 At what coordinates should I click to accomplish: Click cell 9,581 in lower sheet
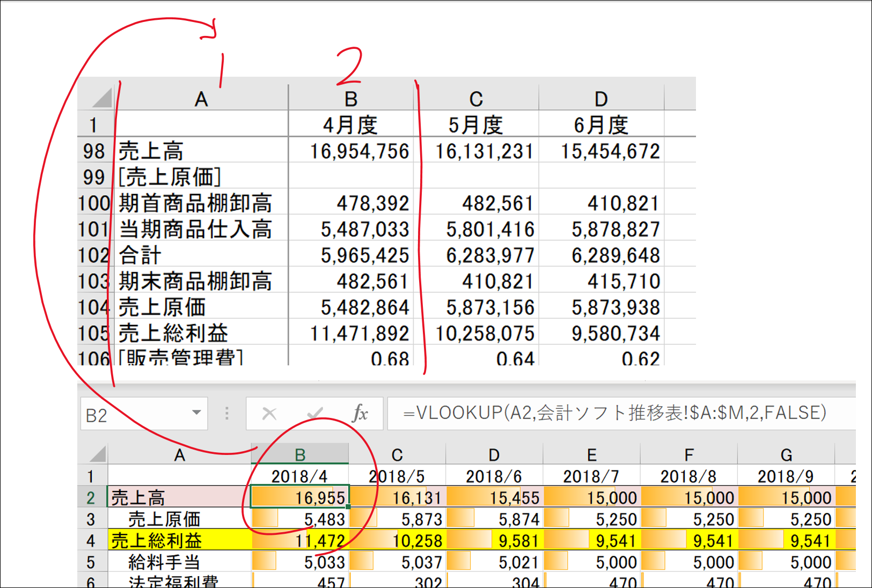coord(494,540)
